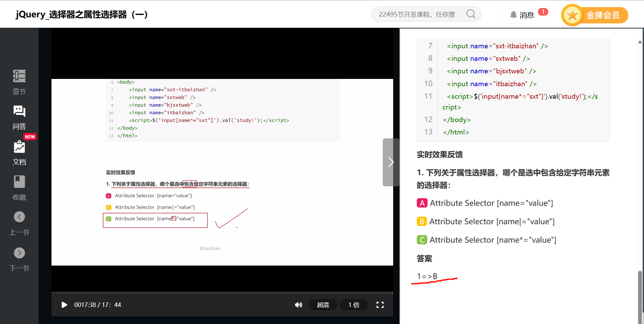Select answer option C name*="value"
This screenshot has height=324, width=644.
pos(422,240)
